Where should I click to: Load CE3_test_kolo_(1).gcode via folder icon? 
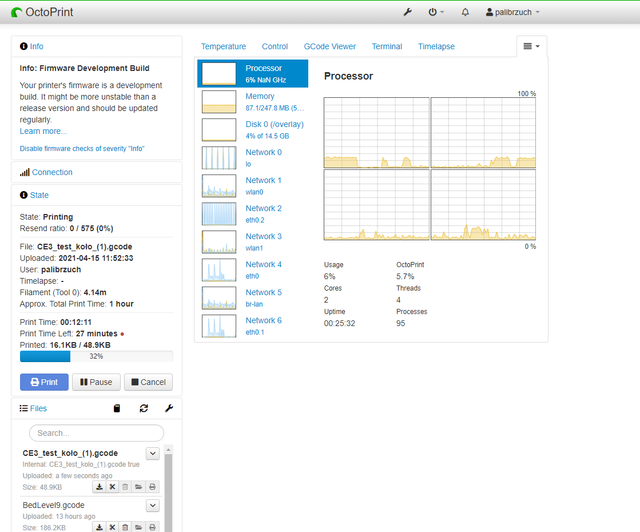click(139, 487)
